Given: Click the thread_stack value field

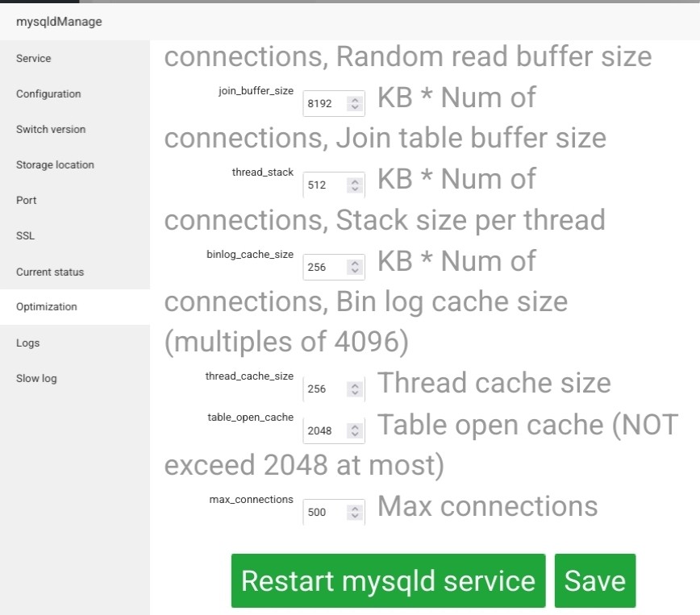Looking at the screenshot, I should [x=324, y=185].
